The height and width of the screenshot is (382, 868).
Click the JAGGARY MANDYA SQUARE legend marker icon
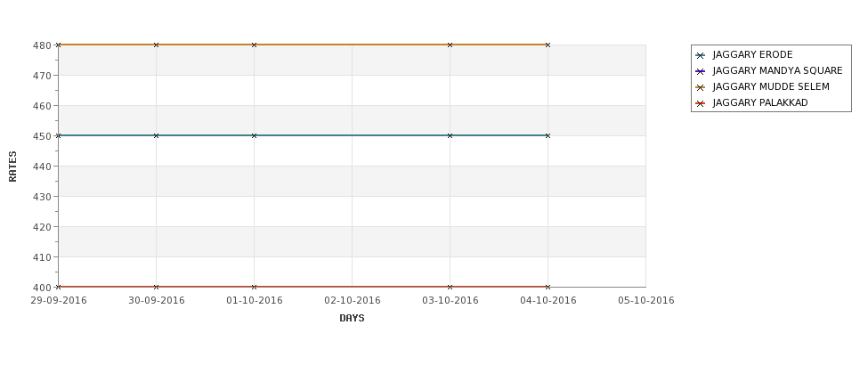coord(700,71)
